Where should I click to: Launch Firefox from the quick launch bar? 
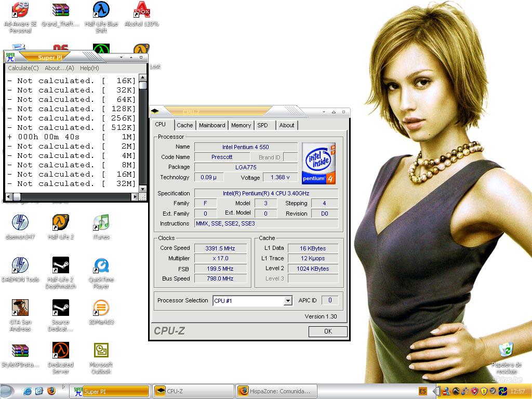click(x=51, y=391)
